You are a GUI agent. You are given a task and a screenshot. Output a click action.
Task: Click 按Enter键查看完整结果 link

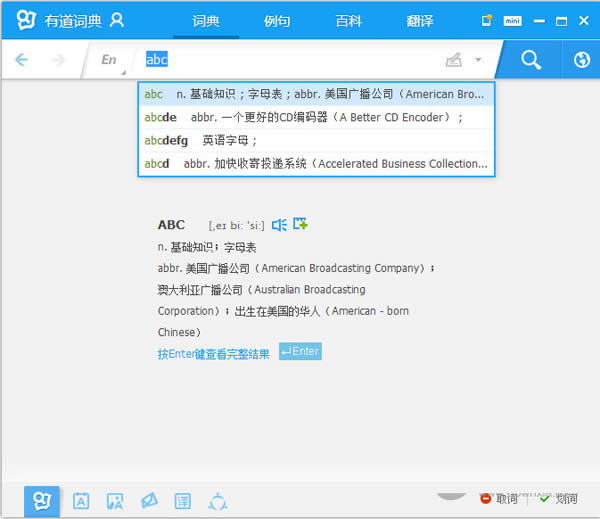click(x=213, y=354)
